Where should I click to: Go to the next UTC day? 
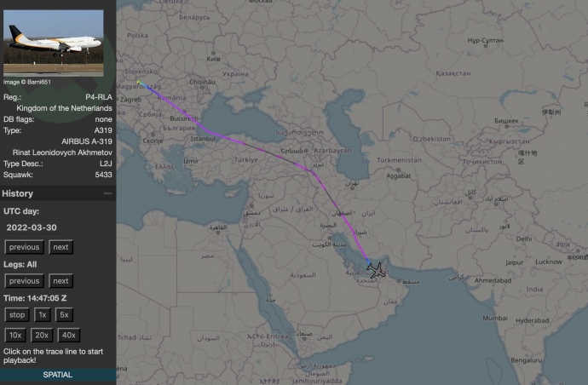(60, 247)
